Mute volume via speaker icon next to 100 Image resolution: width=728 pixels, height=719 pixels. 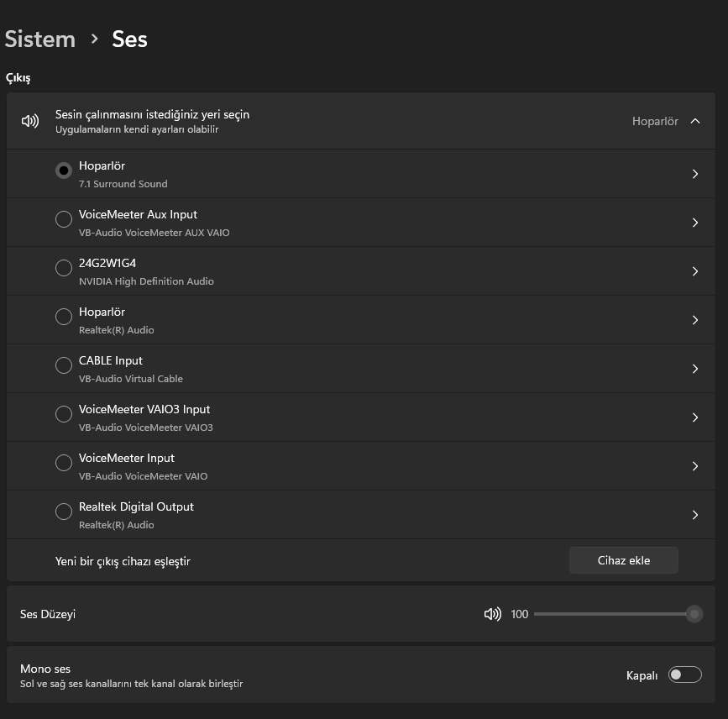(493, 614)
